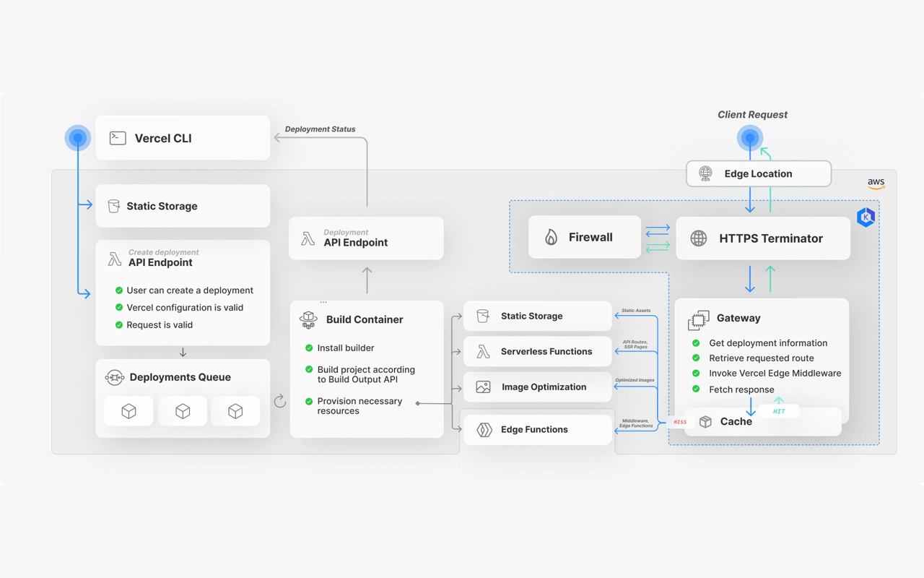This screenshot has height=578, width=924.
Task: Click the lambda icon in Deployment API Endpoint
Action: 308,238
